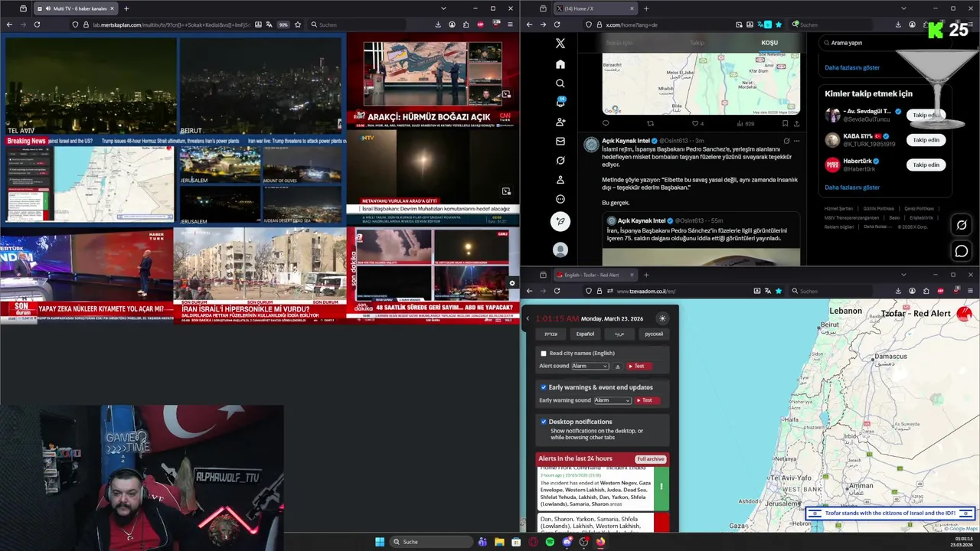Open Spotify from the taskbar
This screenshot has width=980, height=551.
point(550,542)
